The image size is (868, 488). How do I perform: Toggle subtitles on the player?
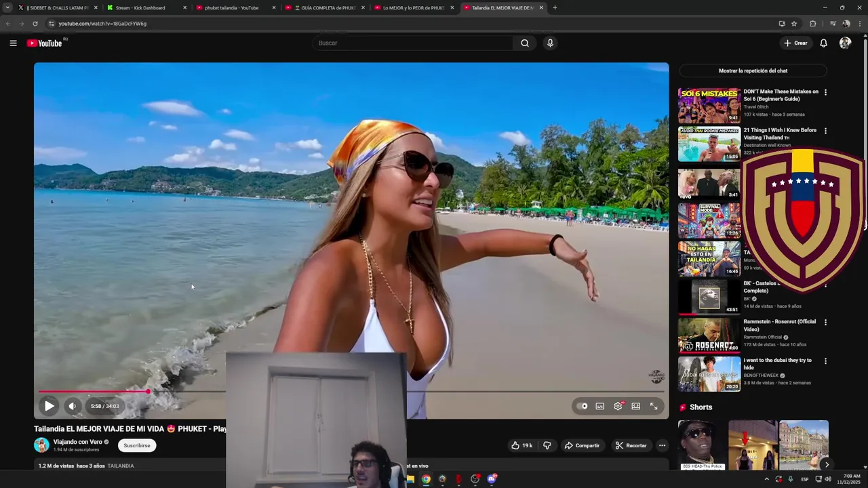click(x=600, y=406)
